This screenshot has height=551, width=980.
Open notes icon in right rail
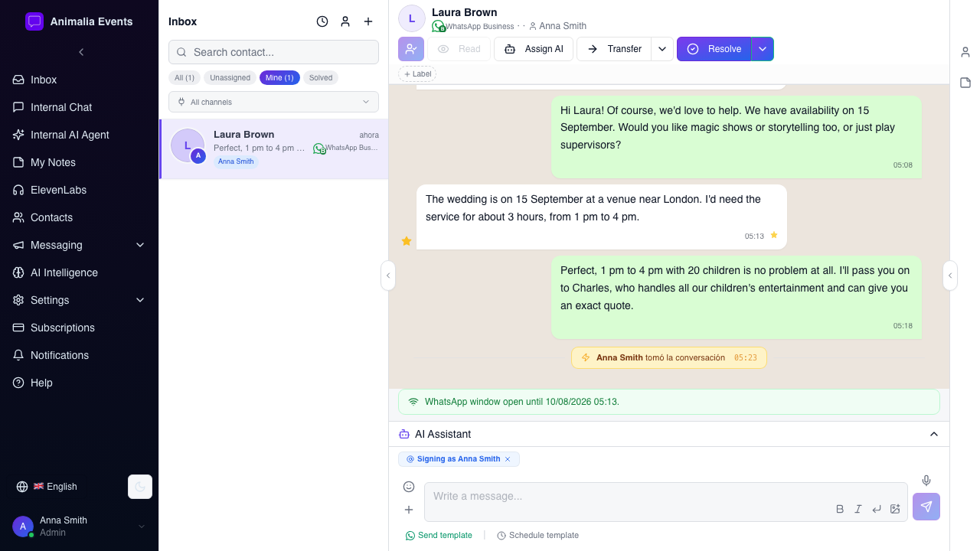(x=965, y=83)
